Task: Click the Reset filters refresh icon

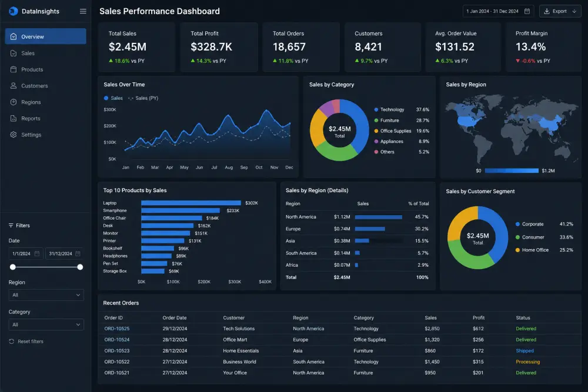Action: (12, 341)
